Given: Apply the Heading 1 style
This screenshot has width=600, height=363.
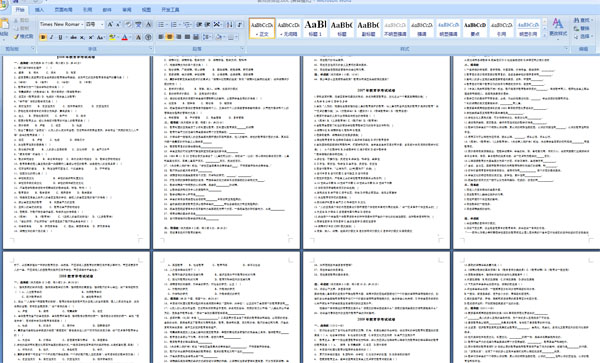Looking at the screenshot, I should pos(315,28).
